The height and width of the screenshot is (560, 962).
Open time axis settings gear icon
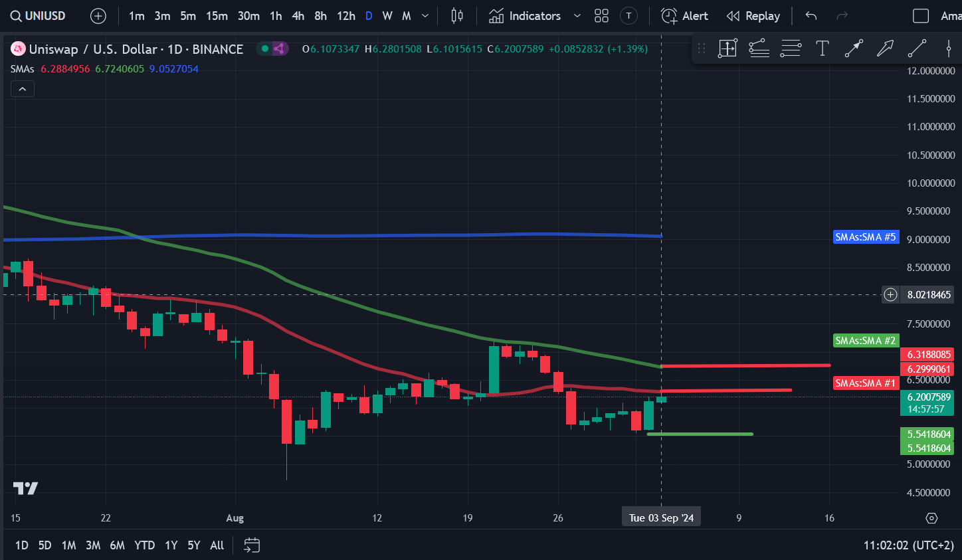point(931,518)
